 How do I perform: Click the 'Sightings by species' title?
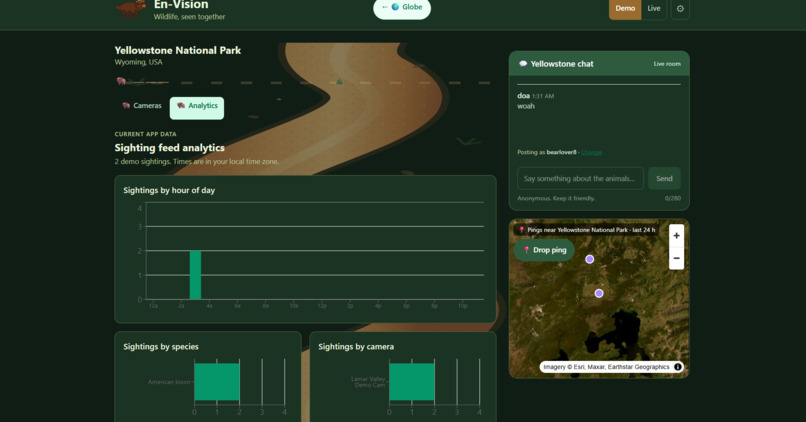pyautogui.click(x=161, y=347)
